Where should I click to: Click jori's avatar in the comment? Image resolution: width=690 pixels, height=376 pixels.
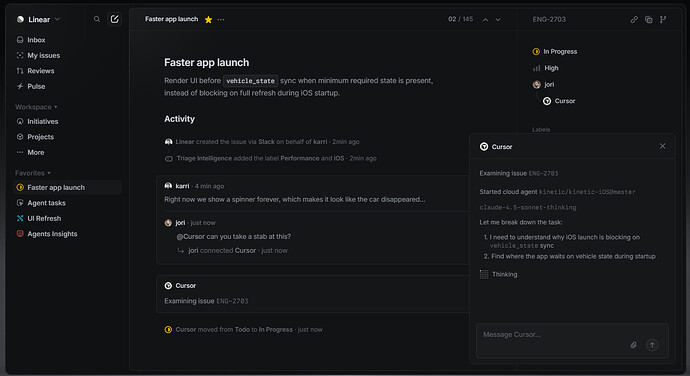tap(168, 223)
